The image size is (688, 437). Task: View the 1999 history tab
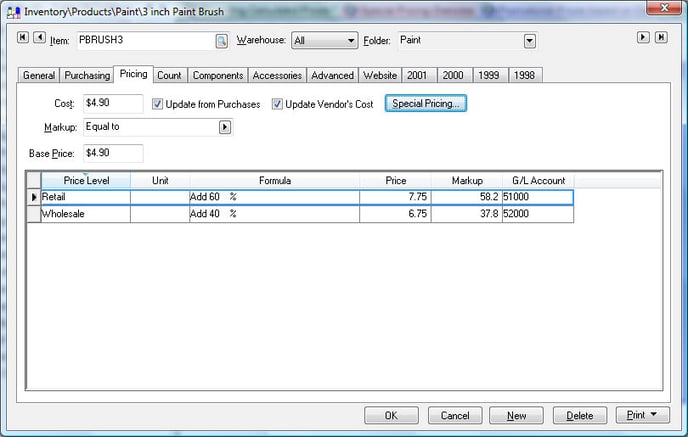489,75
